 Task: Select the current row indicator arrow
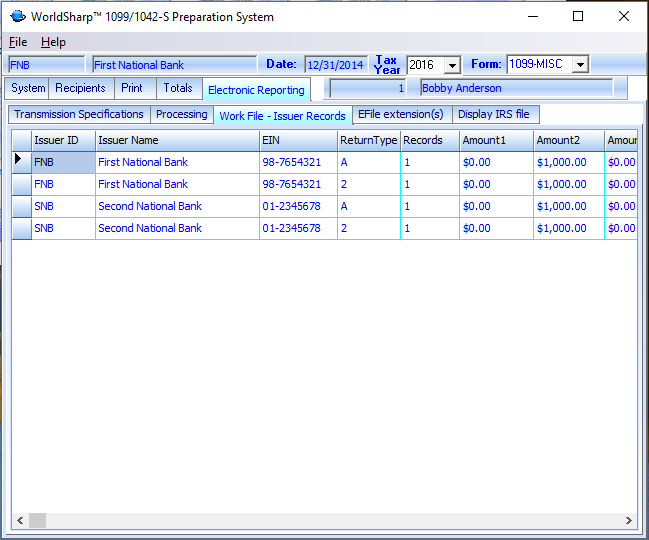[x=20, y=162]
